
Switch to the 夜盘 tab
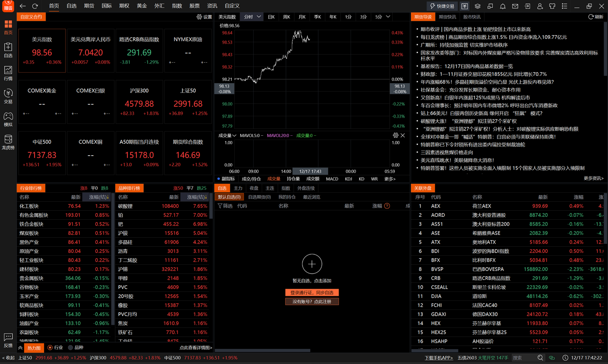click(x=254, y=188)
